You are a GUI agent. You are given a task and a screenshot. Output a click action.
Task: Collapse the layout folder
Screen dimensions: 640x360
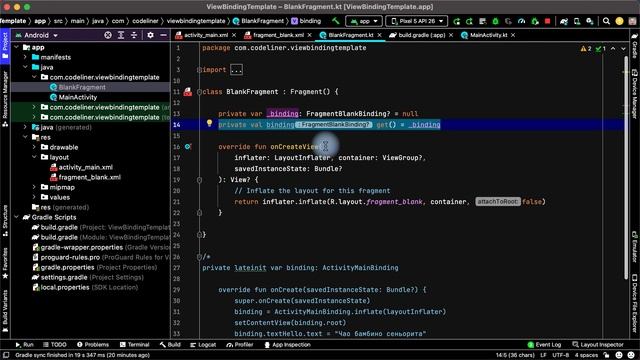pyautogui.click(x=35, y=157)
